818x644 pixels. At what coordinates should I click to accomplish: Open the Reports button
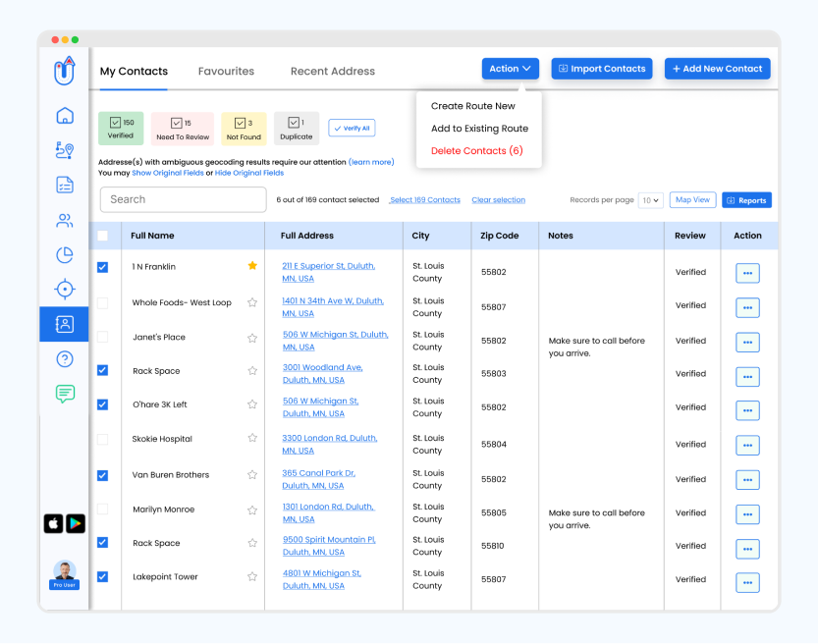(746, 200)
